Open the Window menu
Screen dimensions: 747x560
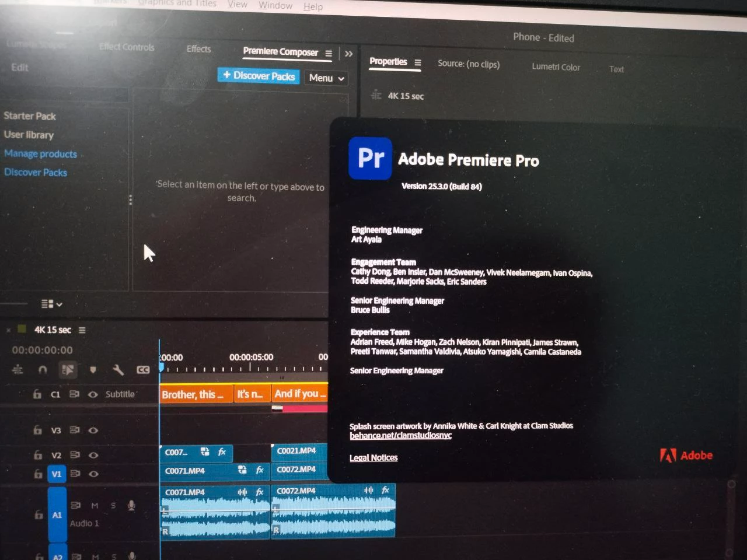(x=275, y=5)
